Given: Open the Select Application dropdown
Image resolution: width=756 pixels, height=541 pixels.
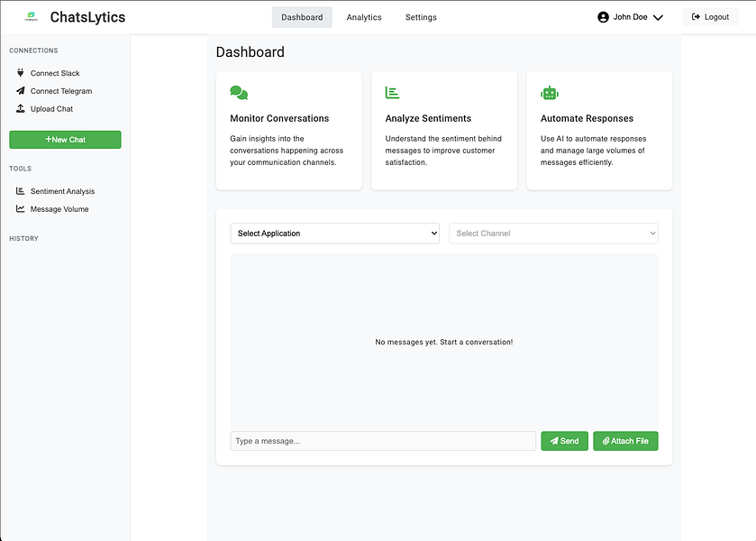Looking at the screenshot, I should (x=335, y=234).
